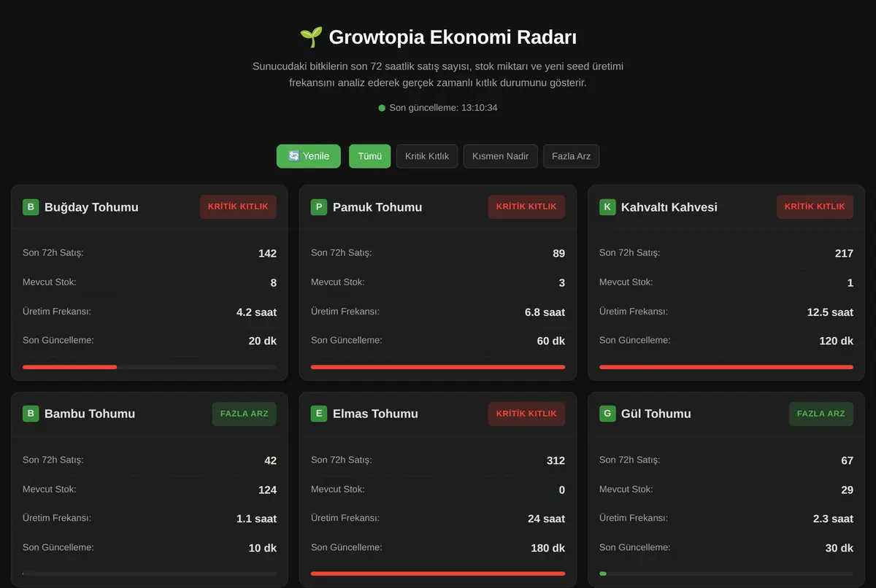Click the Kahvaltı Kahvesi progress bar
Image resolution: width=876 pixels, height=588 pixels.
726,367
